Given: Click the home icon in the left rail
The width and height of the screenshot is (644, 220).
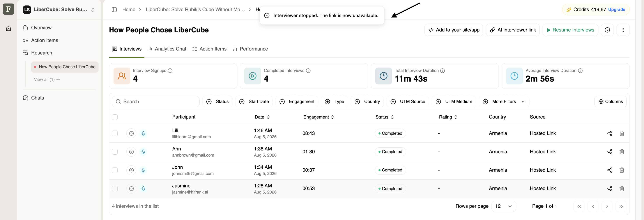Looking at the screenshot, I should point(9,28).
